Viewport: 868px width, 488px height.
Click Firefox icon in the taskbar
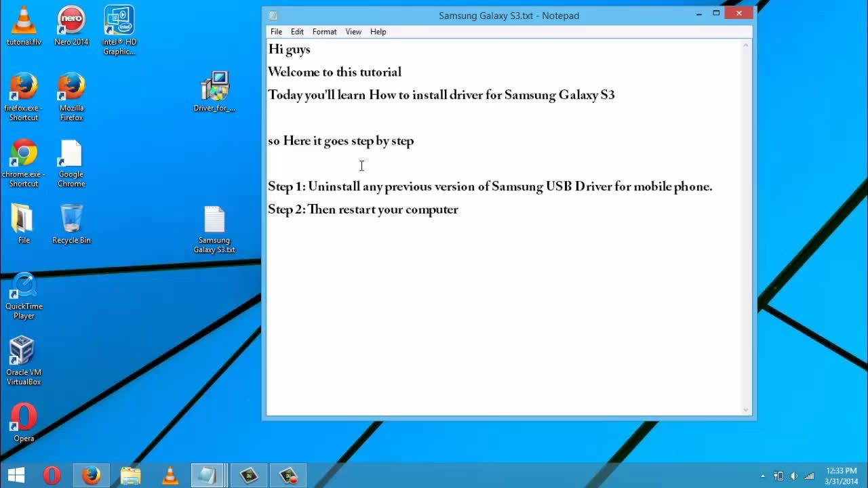click(x=91, y=476)
